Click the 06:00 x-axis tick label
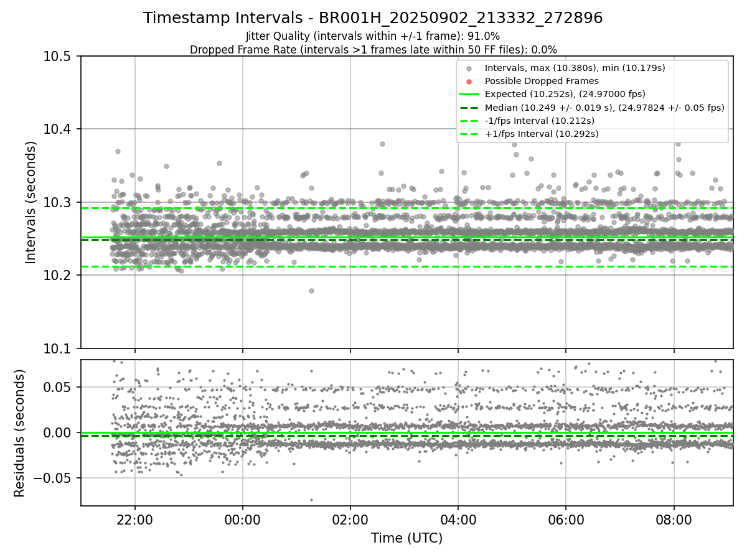The image size is (747, 560). [566, 520]
